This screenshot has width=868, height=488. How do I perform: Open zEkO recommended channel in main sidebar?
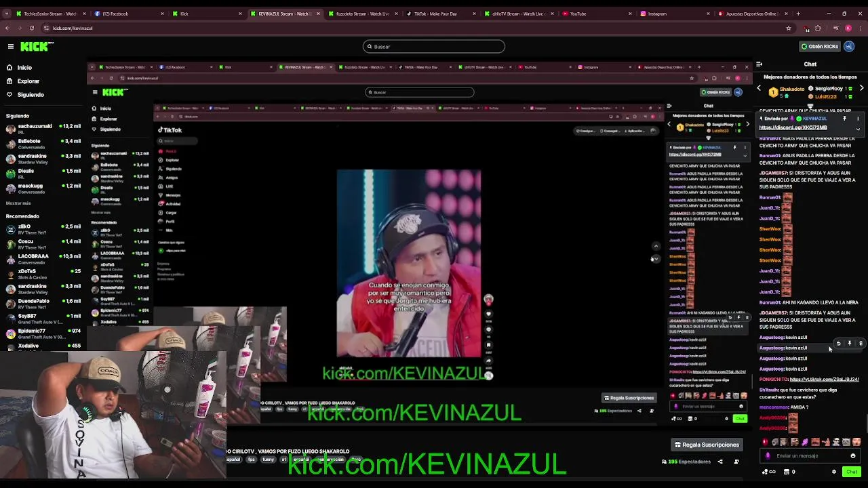click(x=43, y=229)
